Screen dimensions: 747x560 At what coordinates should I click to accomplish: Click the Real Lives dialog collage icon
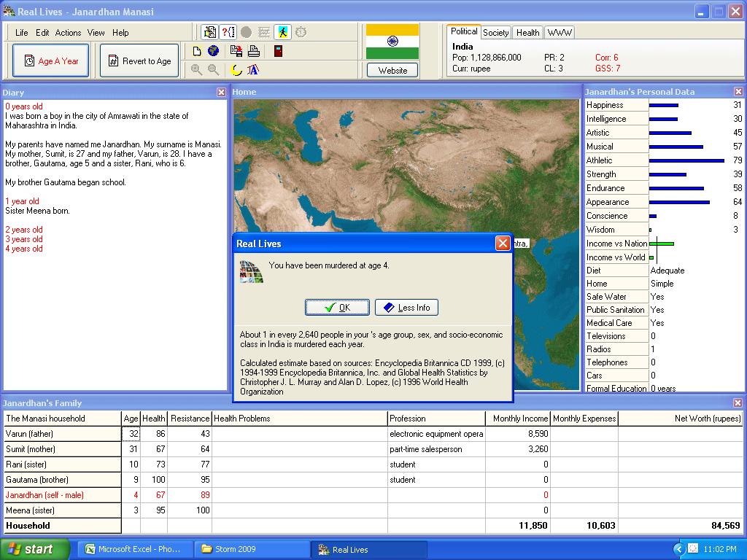click(x=251, y=272)
